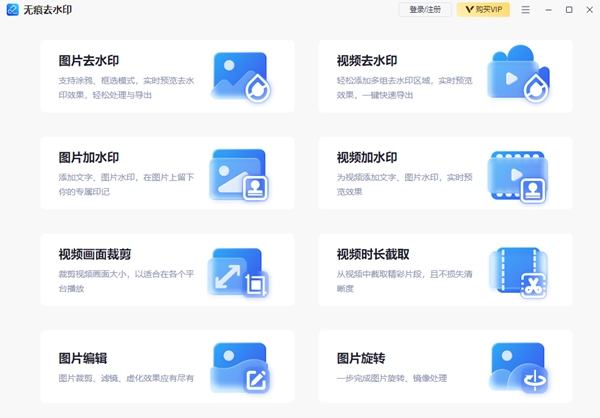Open the hamburger menu in title bar
The image size is (600, 418).
click(x=525, y=9)
